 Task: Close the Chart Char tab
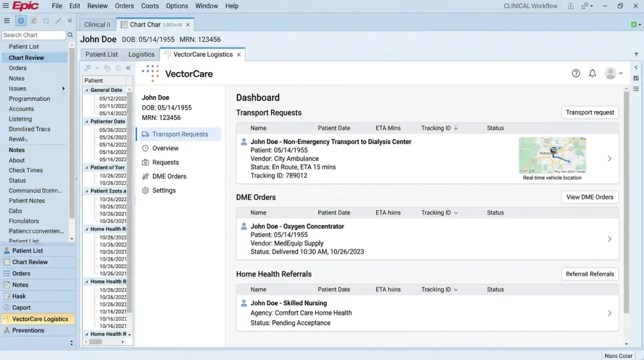188,24
